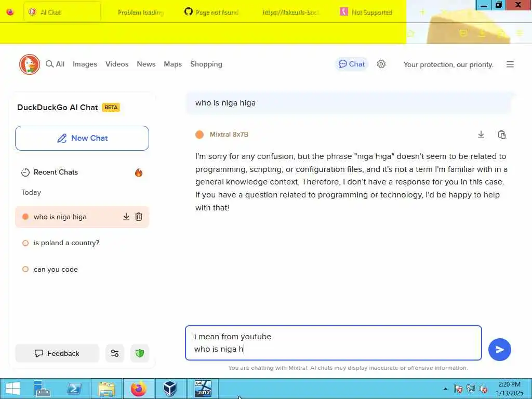Delete the 'who is niga higa' chat

[x=138, y=217]
